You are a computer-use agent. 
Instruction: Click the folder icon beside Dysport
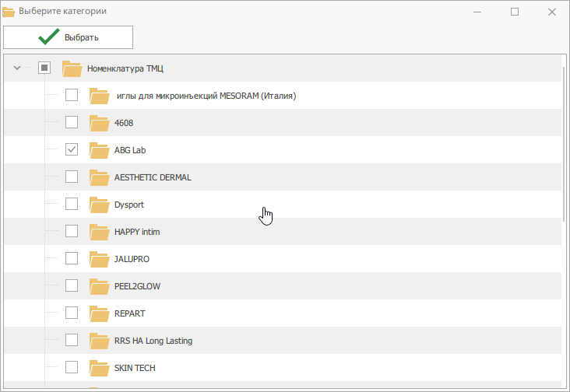point(99,205)
